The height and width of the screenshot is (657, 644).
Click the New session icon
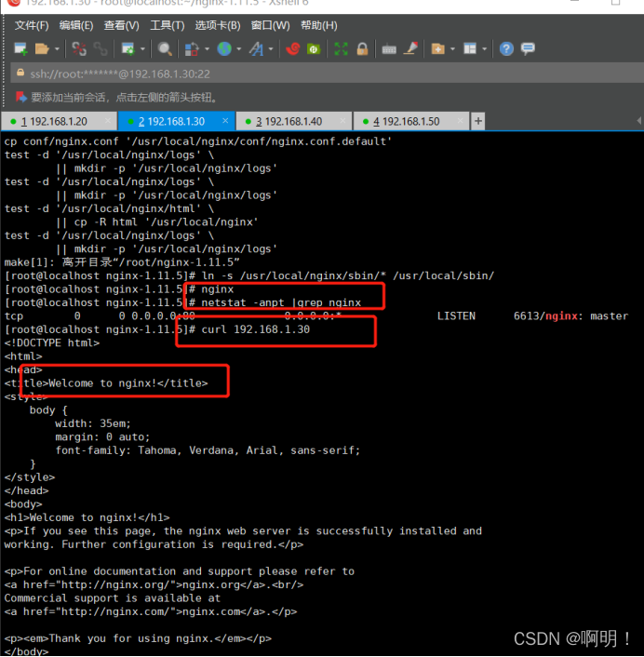20,49
